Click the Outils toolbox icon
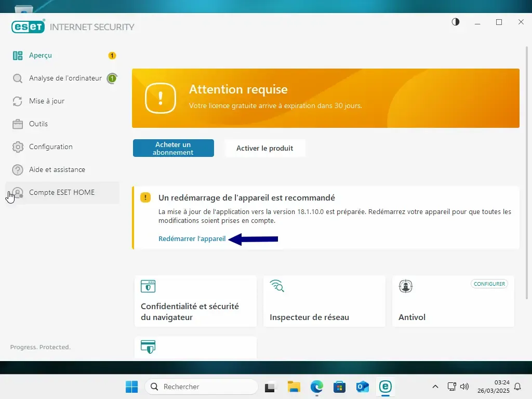The image size is (532, 399). pos(18,124)
